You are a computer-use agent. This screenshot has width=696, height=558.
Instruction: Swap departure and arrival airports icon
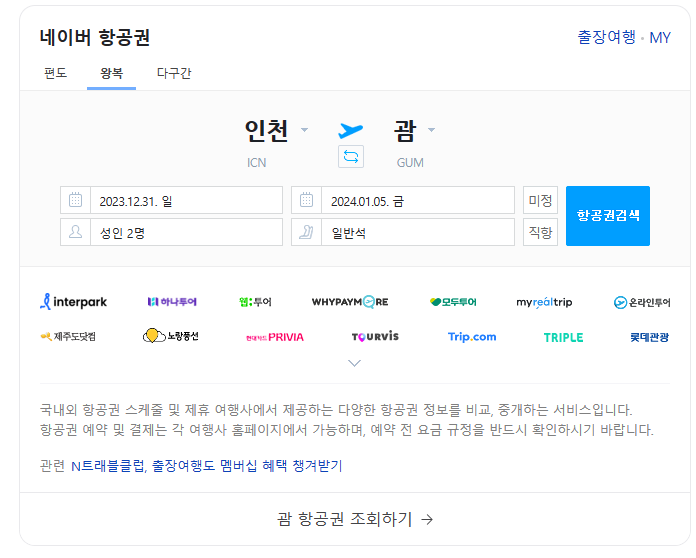(351, 157)
